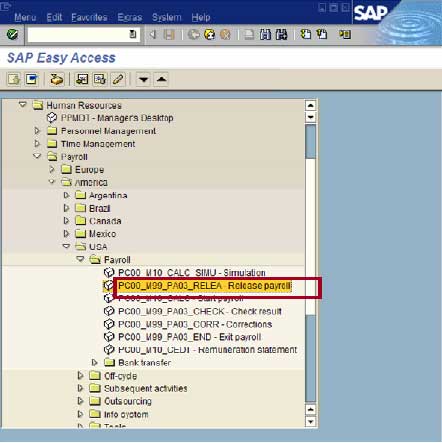442x443 pixels.
Task: Expand the Bank transfer folder
Action: (x=95, y=362)
